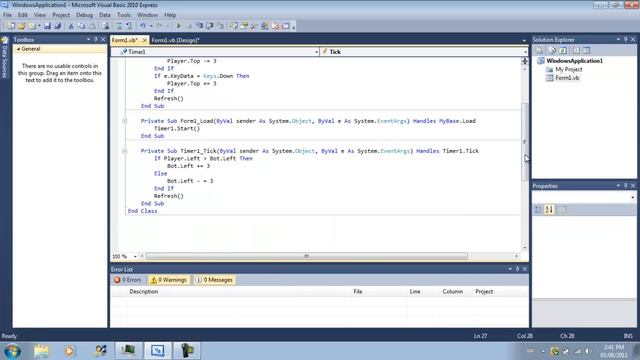Switch to Form1.vb [Design] tab
640x360 pixels.
(175, 40)
